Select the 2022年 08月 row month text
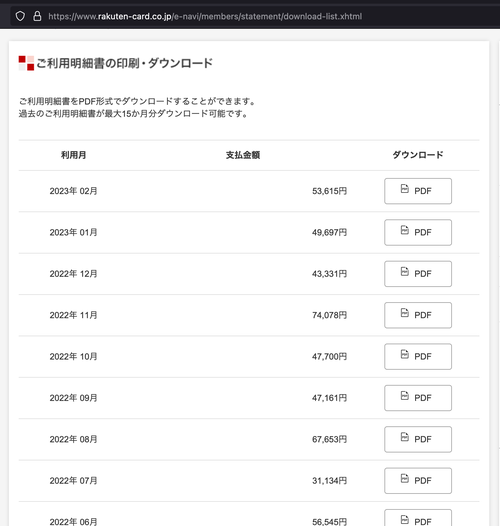This screenshot has height=526, width=500. tap(73, 439)
